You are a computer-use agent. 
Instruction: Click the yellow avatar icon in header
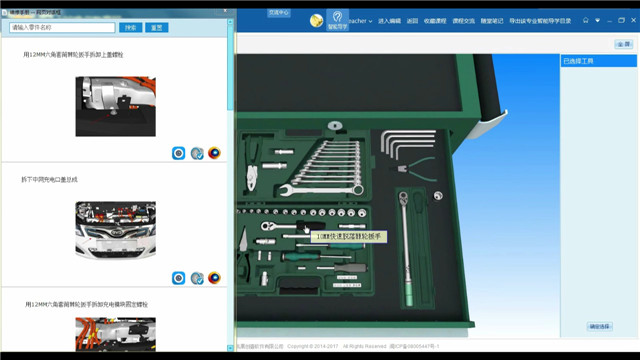316,20
